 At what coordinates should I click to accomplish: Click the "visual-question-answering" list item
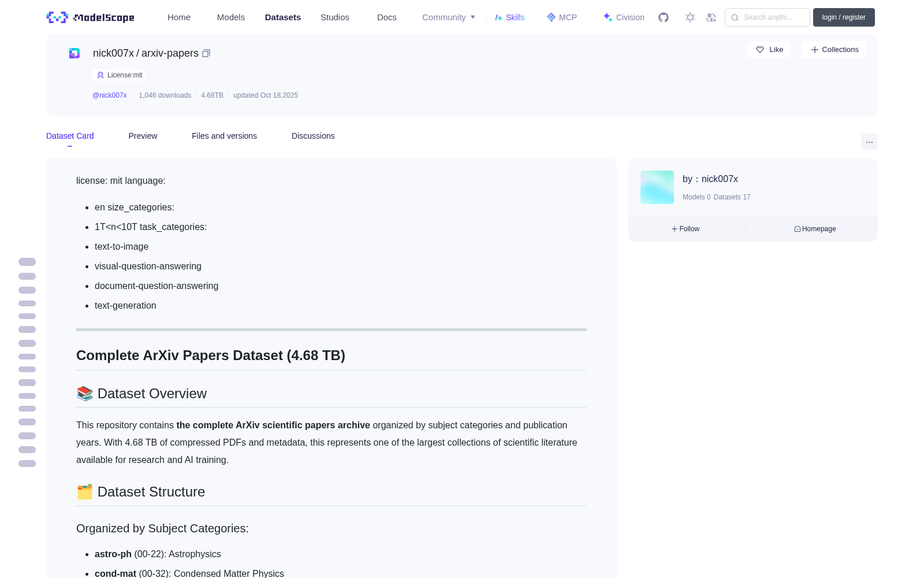[148, 266]
